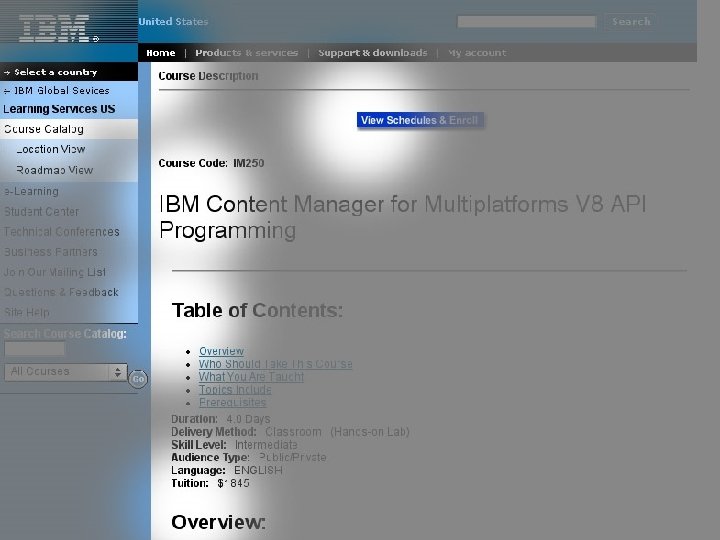Viewport: 720px width, 540px height.
Task: Open Site Help link
Action: (x=27, y=312)
